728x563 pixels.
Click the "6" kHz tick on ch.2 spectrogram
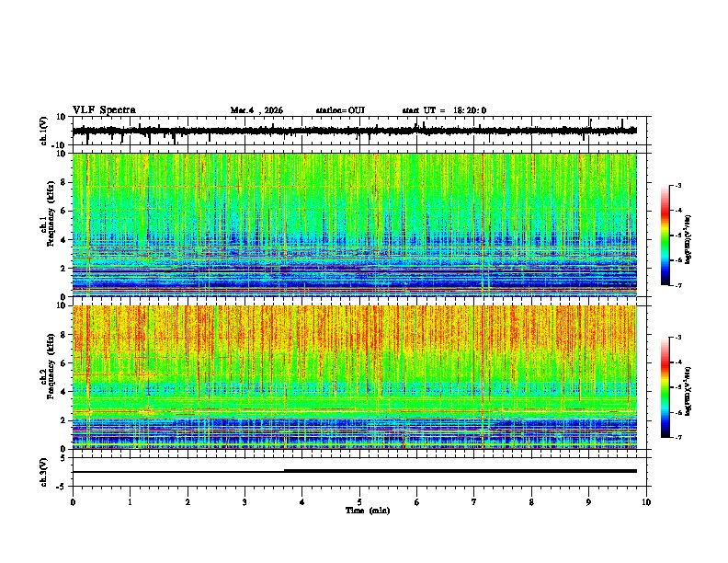pyautogui.click(x=63, y=363)
